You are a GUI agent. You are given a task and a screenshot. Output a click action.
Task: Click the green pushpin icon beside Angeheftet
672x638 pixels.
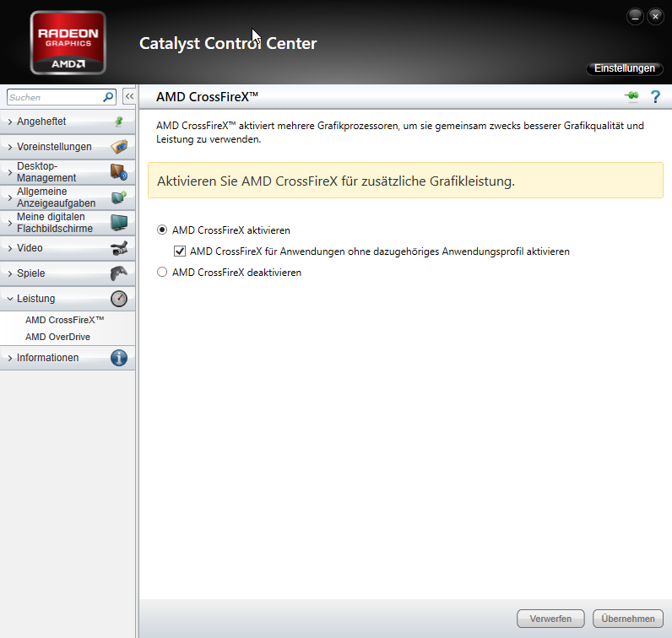tap(119, 122)
